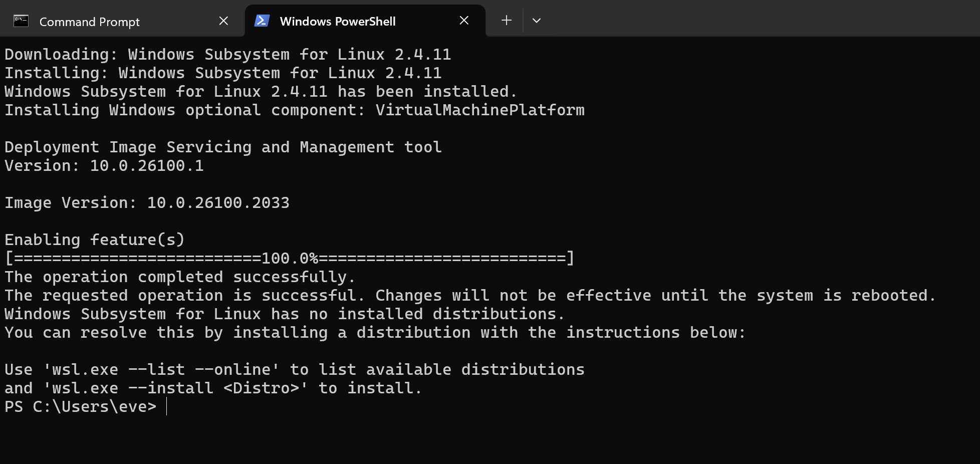Click the 'Image Version: 10.0.26100.2033' line
980x464 pixels.
click(x=147, y=202)
